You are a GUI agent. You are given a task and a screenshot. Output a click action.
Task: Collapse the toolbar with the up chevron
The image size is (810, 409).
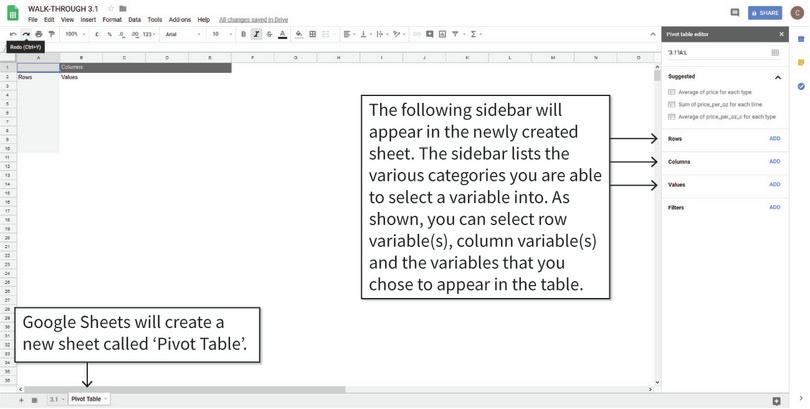coord(653,34)
